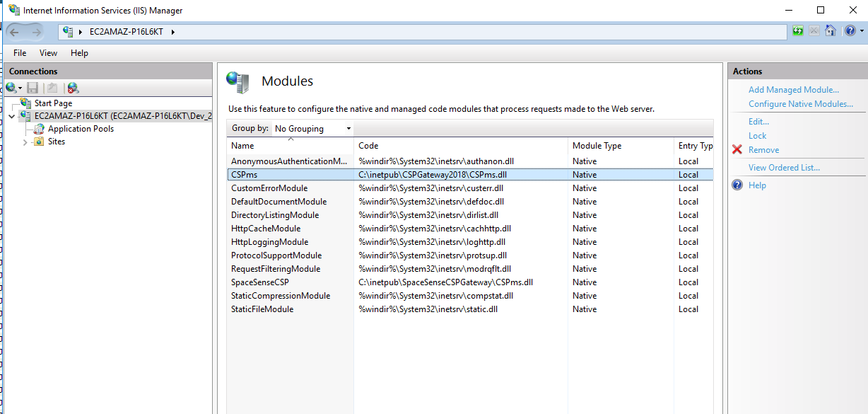Sort modules by the Name column header
Viewport: 868px width, 414px height.
coord(290,146)
